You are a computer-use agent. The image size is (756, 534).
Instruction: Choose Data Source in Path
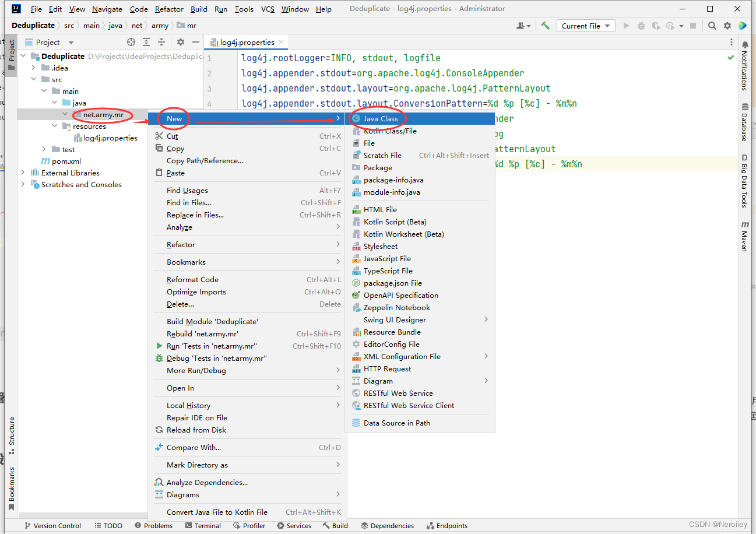click(x=420, y=423)
